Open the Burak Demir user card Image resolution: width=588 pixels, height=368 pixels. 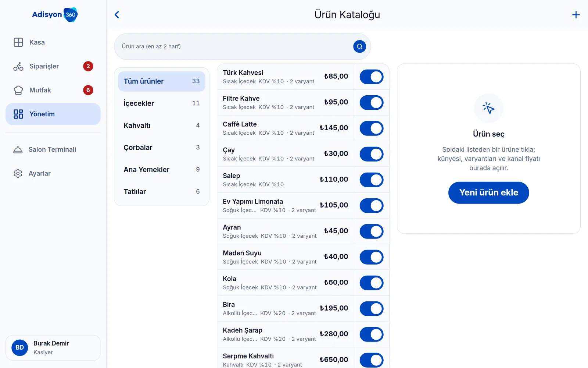[53, 348]
